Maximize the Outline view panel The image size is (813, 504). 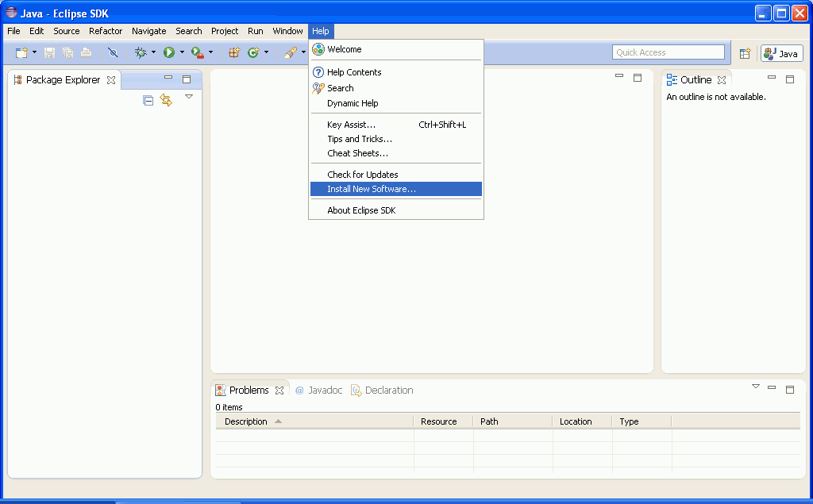tap(790, 79)
